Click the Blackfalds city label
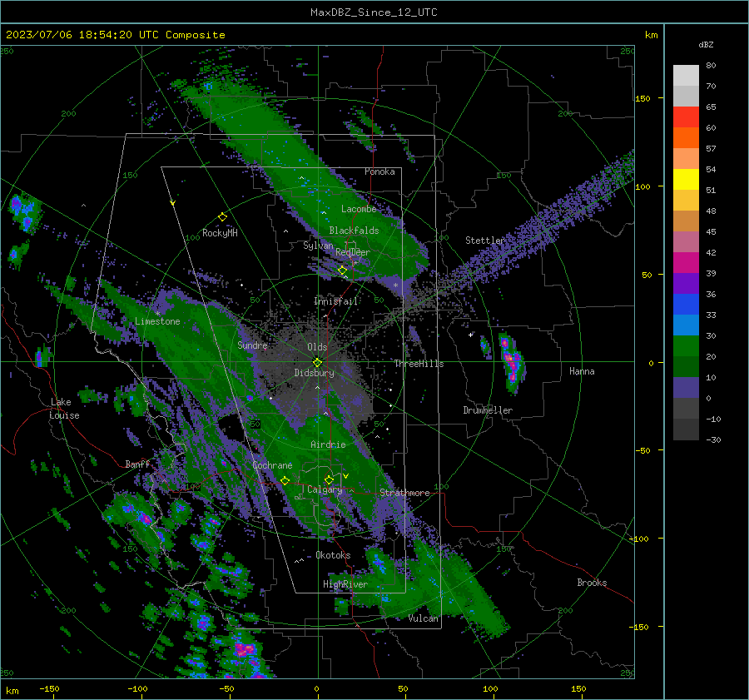Viewport: 749px width, 700px height. click(354, 231)
